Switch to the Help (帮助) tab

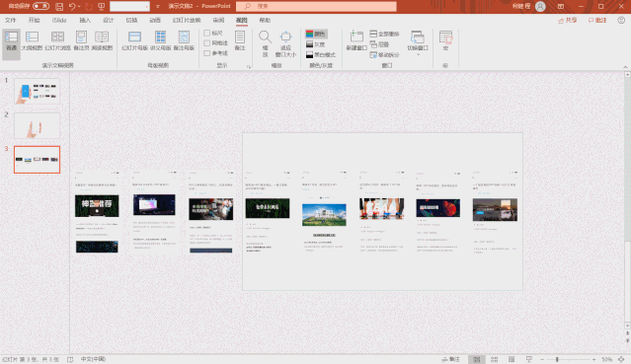(265, 20)
